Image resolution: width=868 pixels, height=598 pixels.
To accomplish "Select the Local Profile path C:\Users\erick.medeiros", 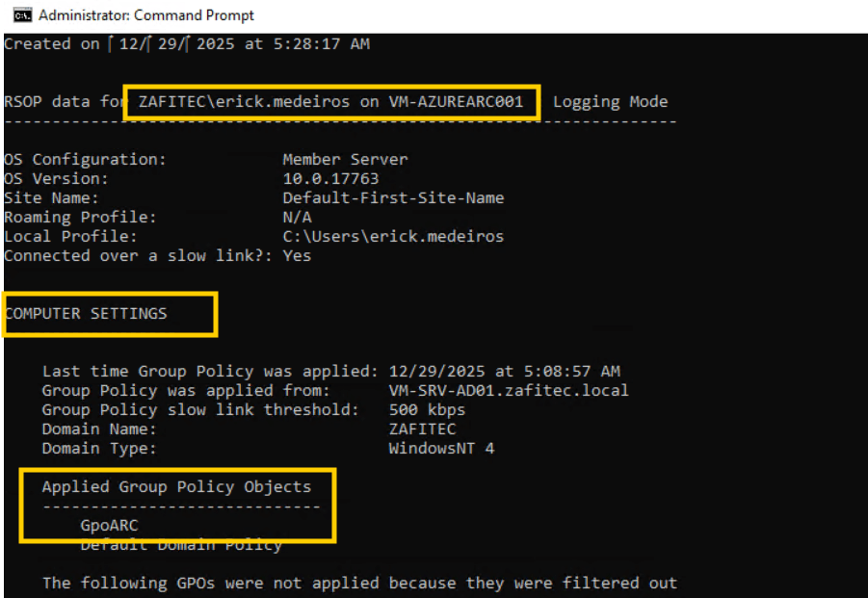I will [x=393, y=237].
